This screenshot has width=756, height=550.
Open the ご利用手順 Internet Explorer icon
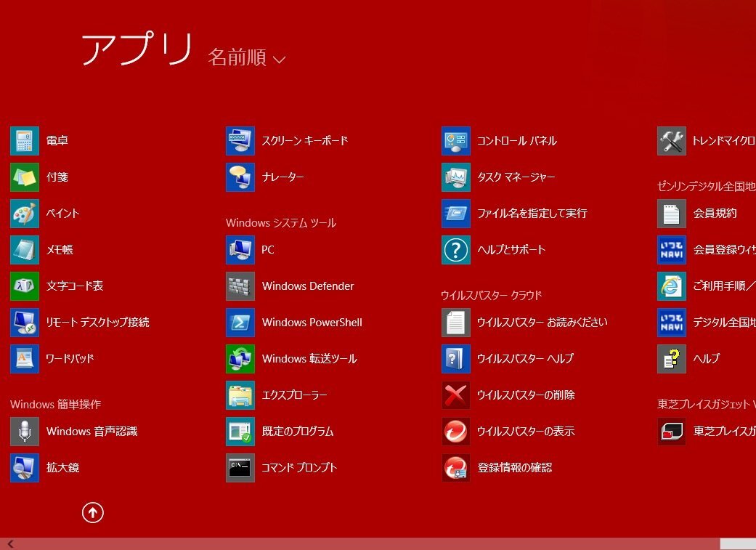(x=672, y=286)
